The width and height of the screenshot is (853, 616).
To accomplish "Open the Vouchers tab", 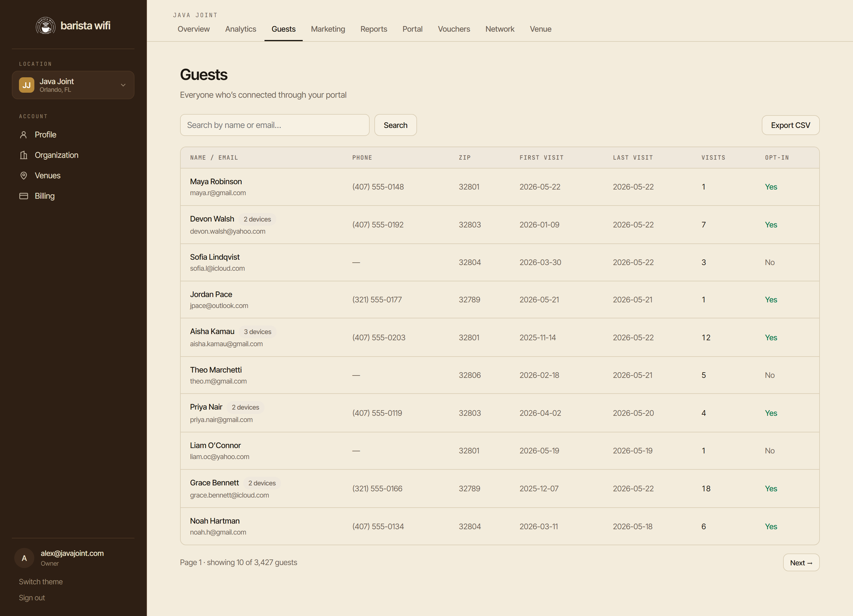I will (454, 29).
